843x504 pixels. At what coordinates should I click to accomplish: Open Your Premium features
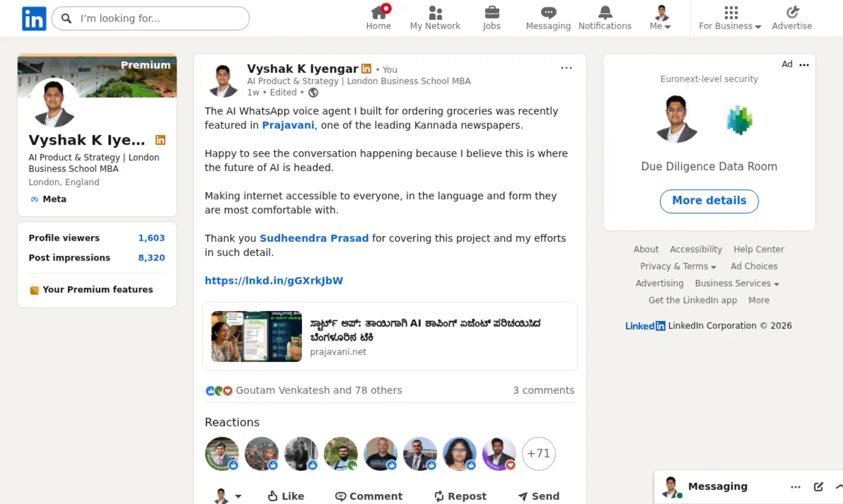91,290
